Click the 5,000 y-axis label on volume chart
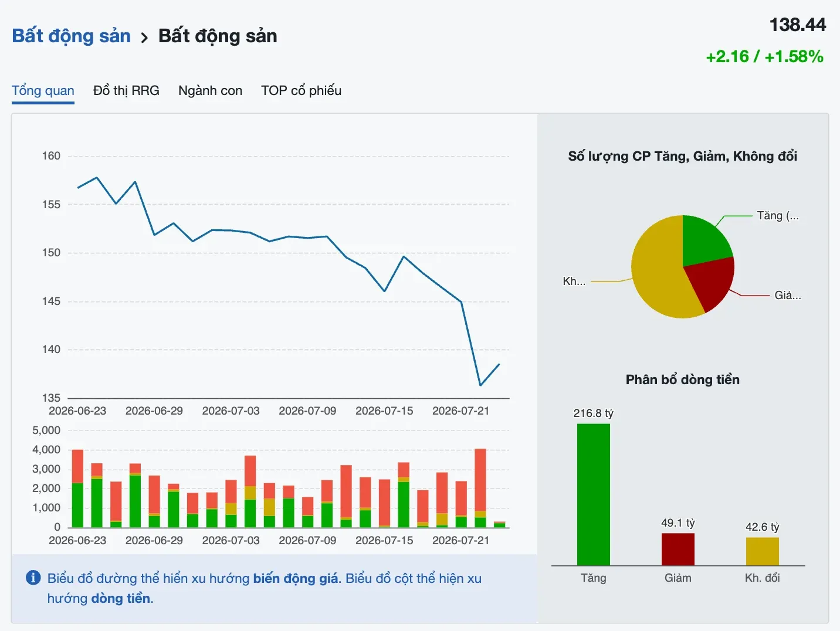Viewport: 840px width, 631px height. [46, 430]
